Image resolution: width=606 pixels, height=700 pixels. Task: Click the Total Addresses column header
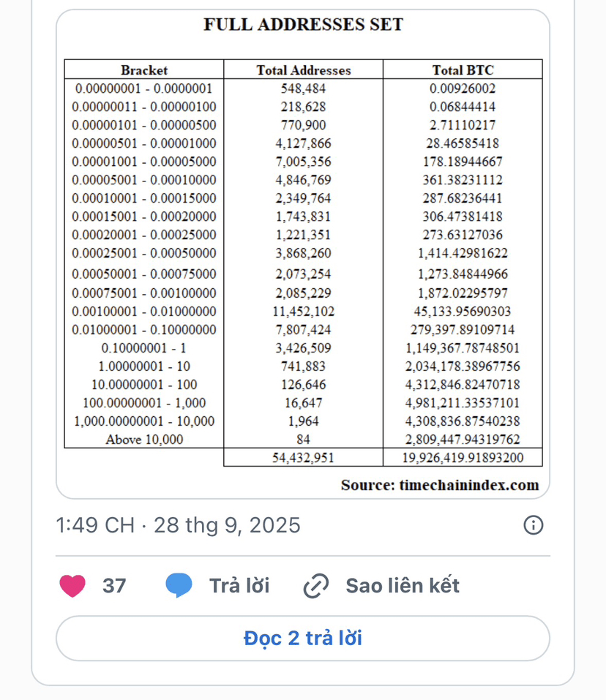pos(304,70)
